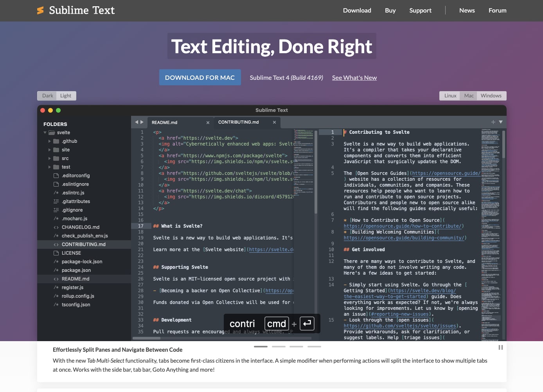The image size is (543, 392).
Task: Expand the src folder
Action: pos(49,158)
